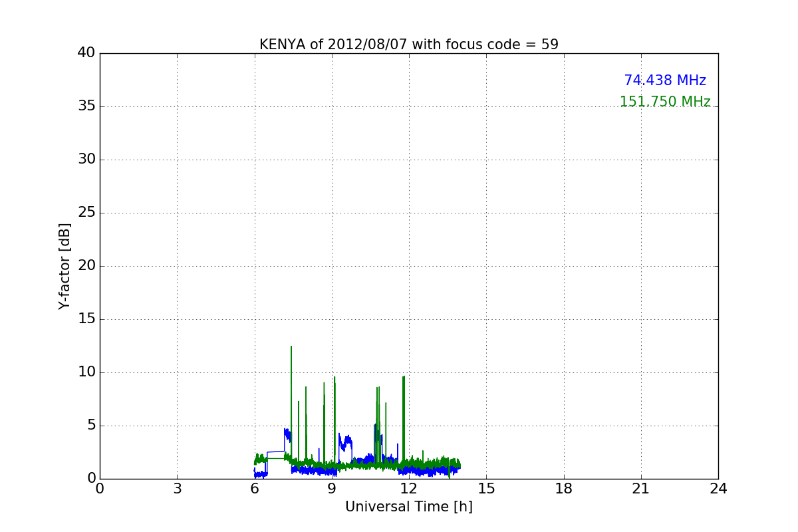Screen dimensions: 798x532
Task: Click x-axis tick label 6
Action: pyautogui.click(x=254, y=489)
